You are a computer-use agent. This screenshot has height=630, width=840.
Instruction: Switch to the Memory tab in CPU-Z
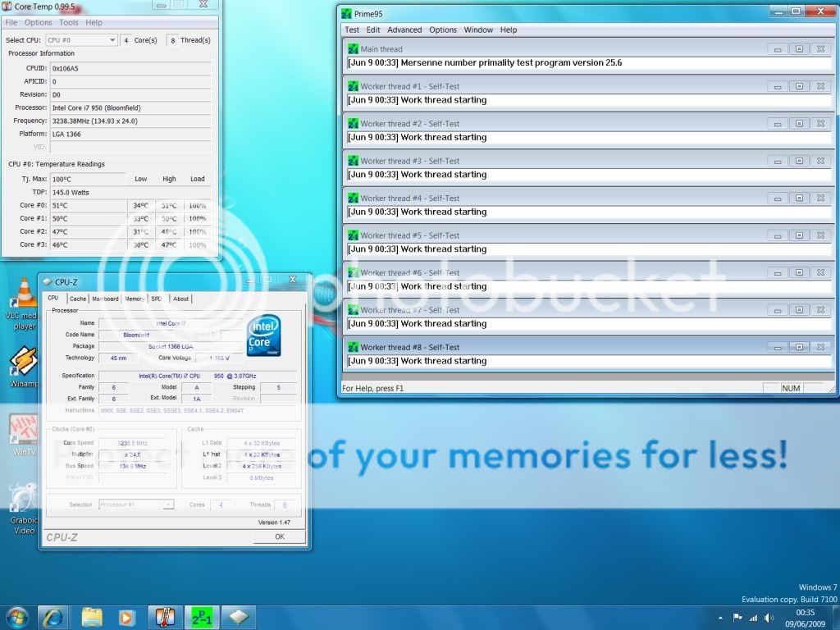135,299
